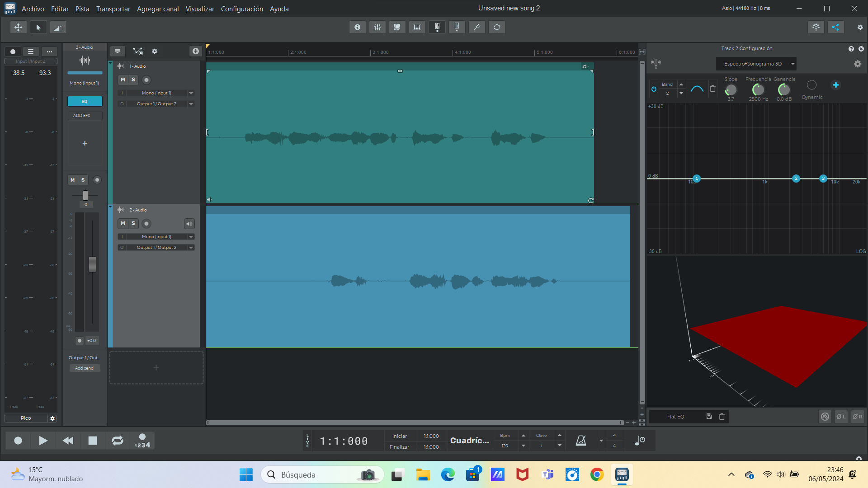Click the EQ button in channel strip
868x488 pixels.
(85, 101)
